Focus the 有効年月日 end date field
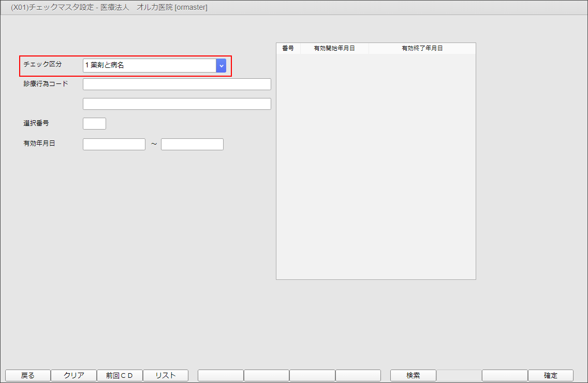588x383 pixels. 192,144
